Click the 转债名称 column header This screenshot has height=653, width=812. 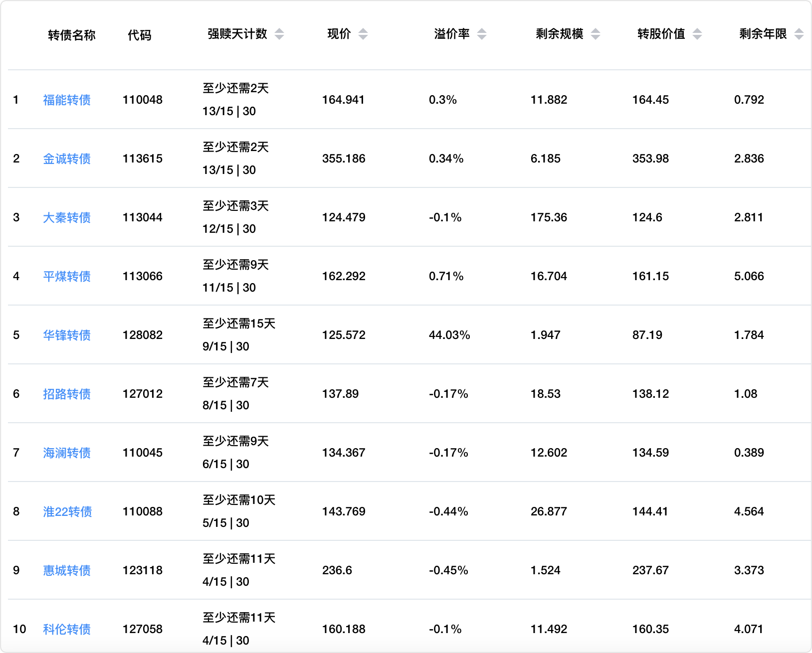[x=71, y=35]
